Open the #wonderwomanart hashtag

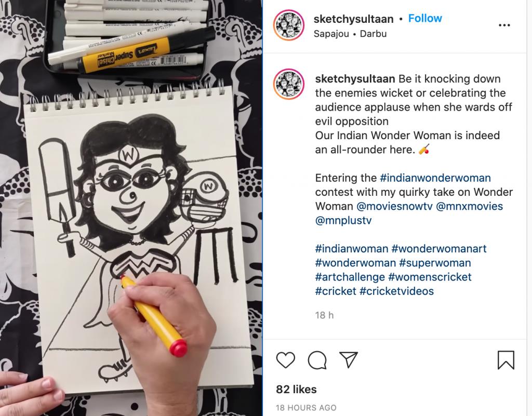pyautogui.click(x=438, y=249)
